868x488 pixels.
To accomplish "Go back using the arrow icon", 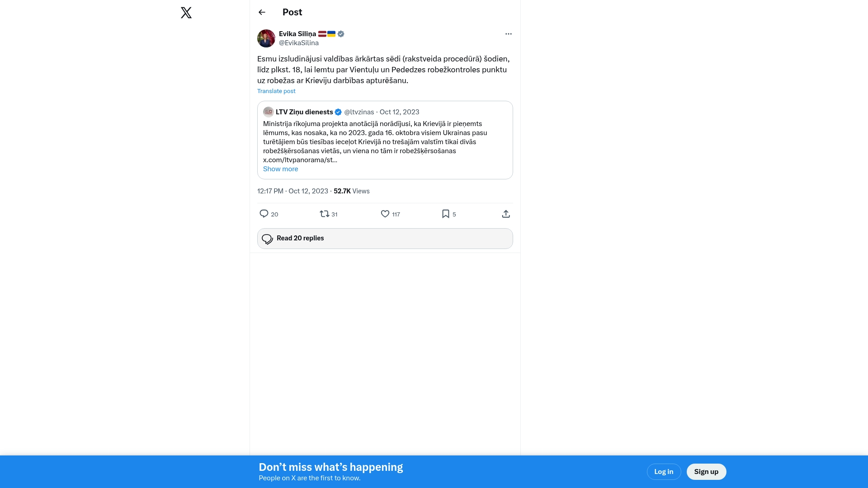I will coord(262,12).
